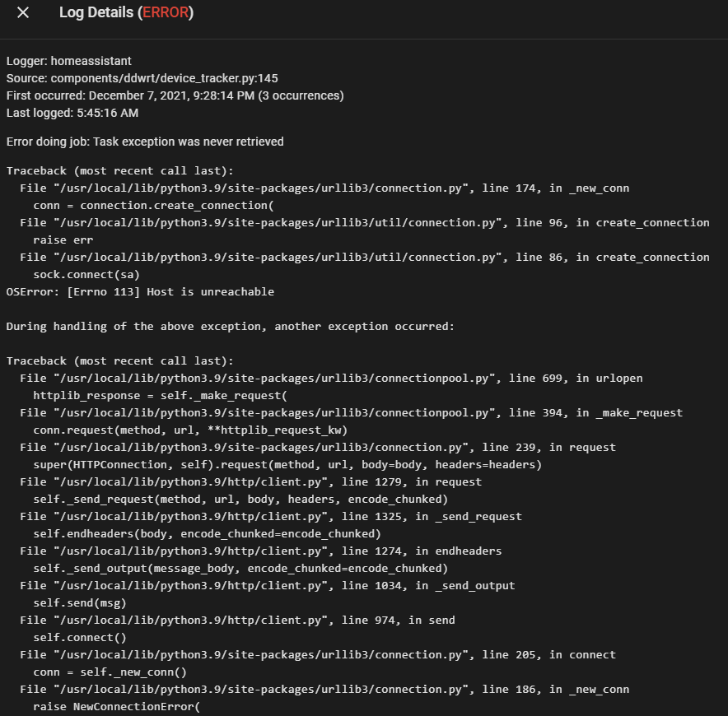728x716 pixels.
Task: Select the "Logger: homeassistant" line
Action: [x=69, y=61]
